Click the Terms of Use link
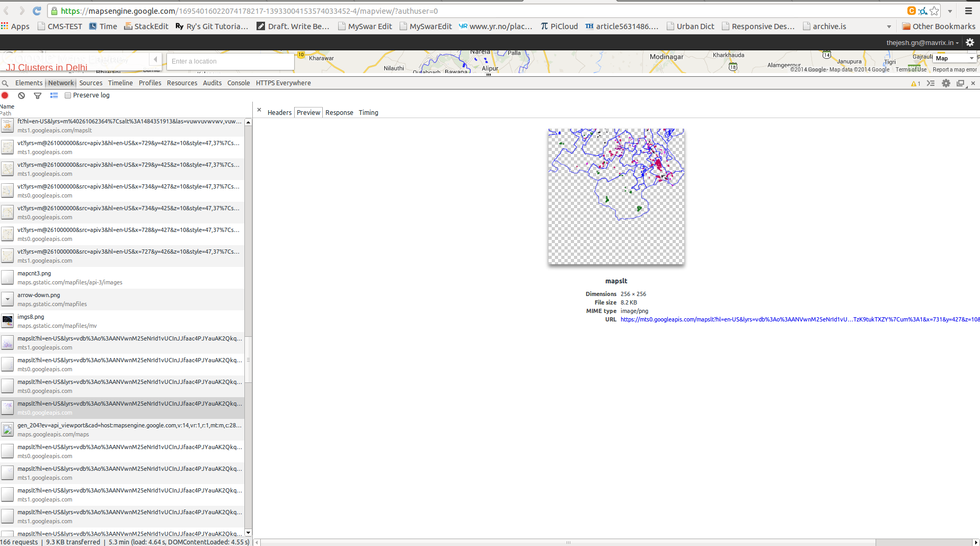The image size is (980, 546). tap(911, 69)
